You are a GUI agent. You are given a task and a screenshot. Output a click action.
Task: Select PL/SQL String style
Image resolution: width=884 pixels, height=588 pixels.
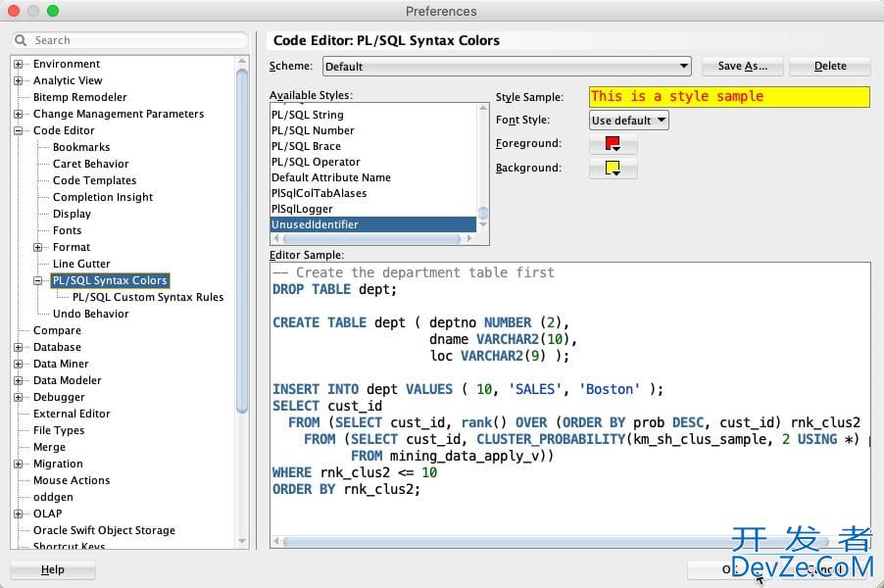click(x=373, y=115)
